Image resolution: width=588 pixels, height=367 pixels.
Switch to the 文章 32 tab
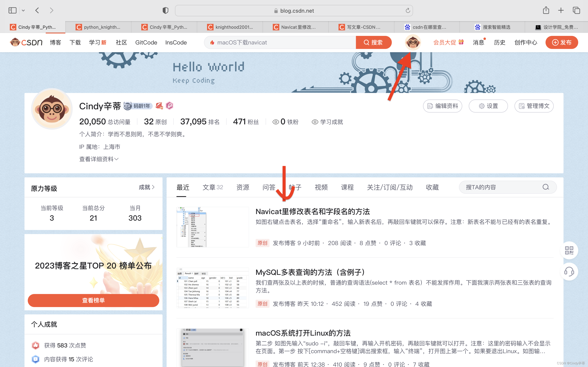(x=213, y=187)
